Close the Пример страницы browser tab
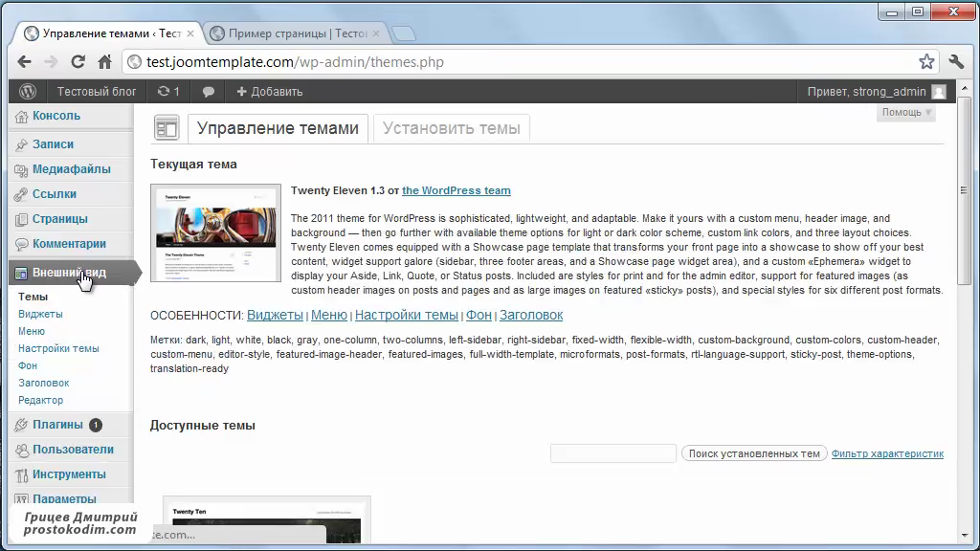 tap(375, 33)
